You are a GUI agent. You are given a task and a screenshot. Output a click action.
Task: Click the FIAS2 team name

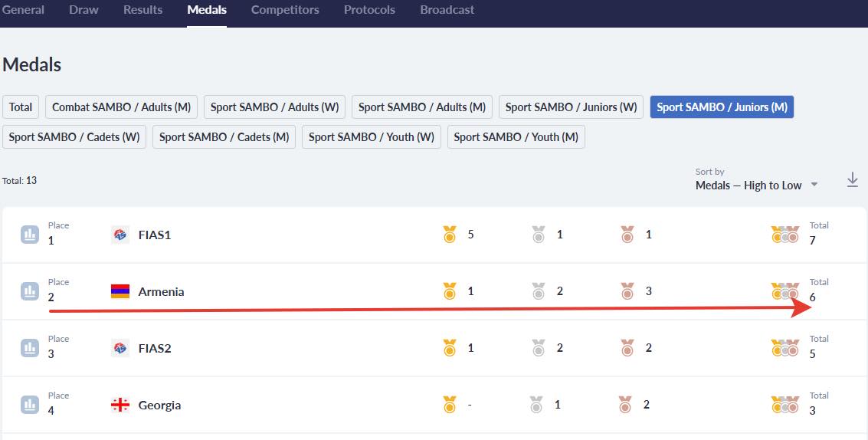click(155, 348)
